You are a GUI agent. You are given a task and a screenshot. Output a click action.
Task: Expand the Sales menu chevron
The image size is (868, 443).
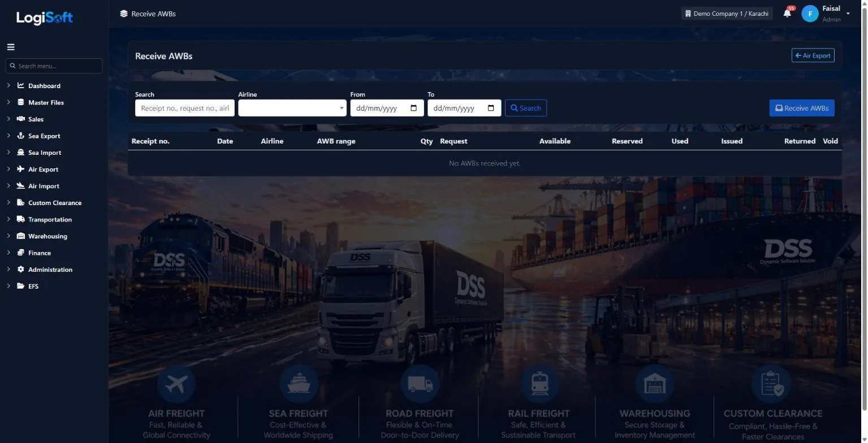(8, 119)
